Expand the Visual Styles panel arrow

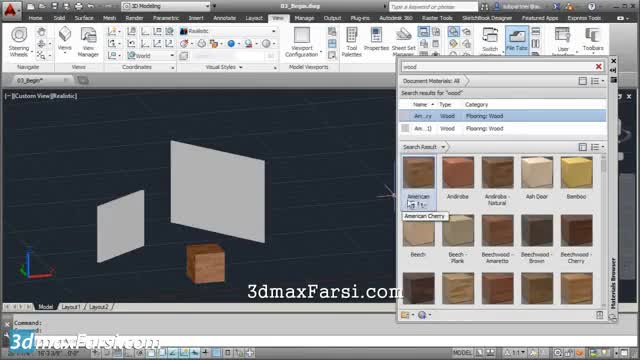coord(240,67)
